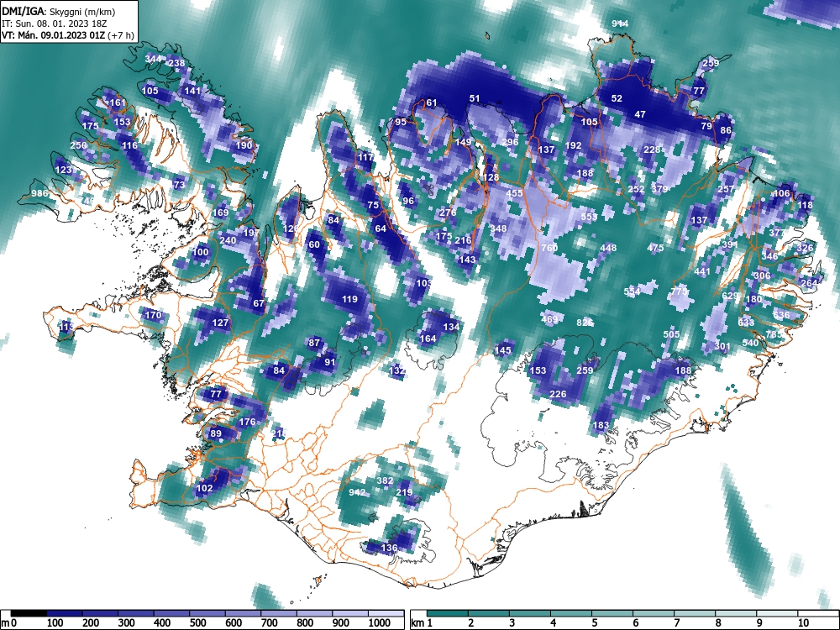Select the 'IT: Sun. 08. 01. 2023 18Z' line

pyautogui.click(x=55, y=24)
